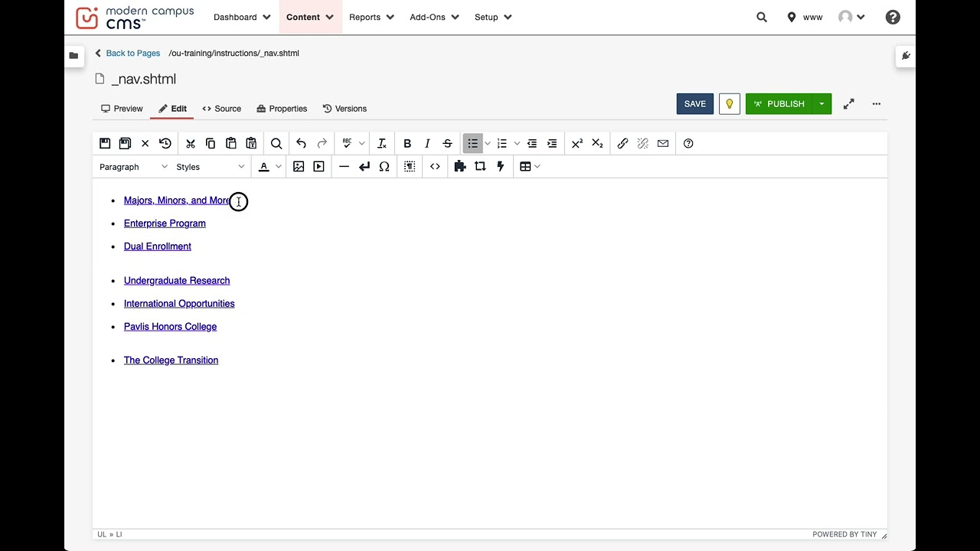Open the publish options arrow
This screenshot has height=551, width=980.
(x=822, y=104)
